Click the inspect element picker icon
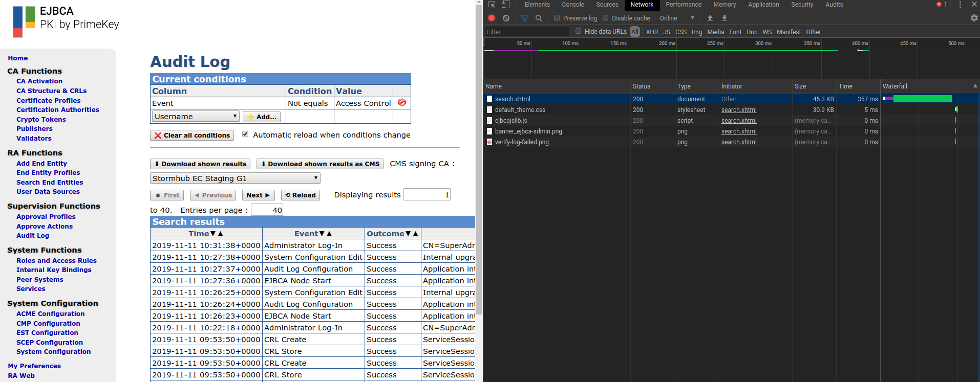 [x=492, y=5]
